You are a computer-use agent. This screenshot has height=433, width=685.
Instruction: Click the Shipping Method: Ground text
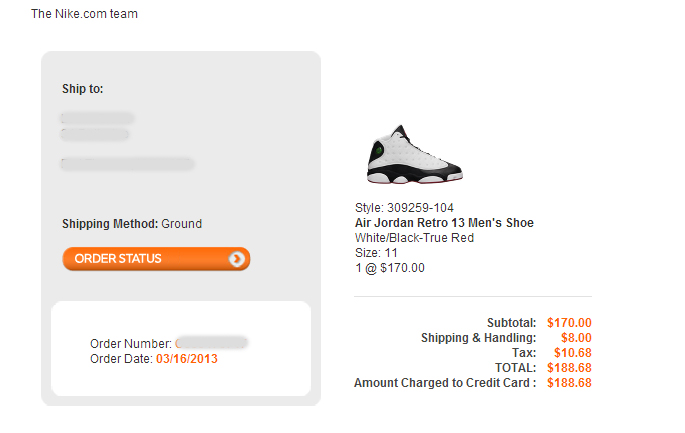click(132, 224)
